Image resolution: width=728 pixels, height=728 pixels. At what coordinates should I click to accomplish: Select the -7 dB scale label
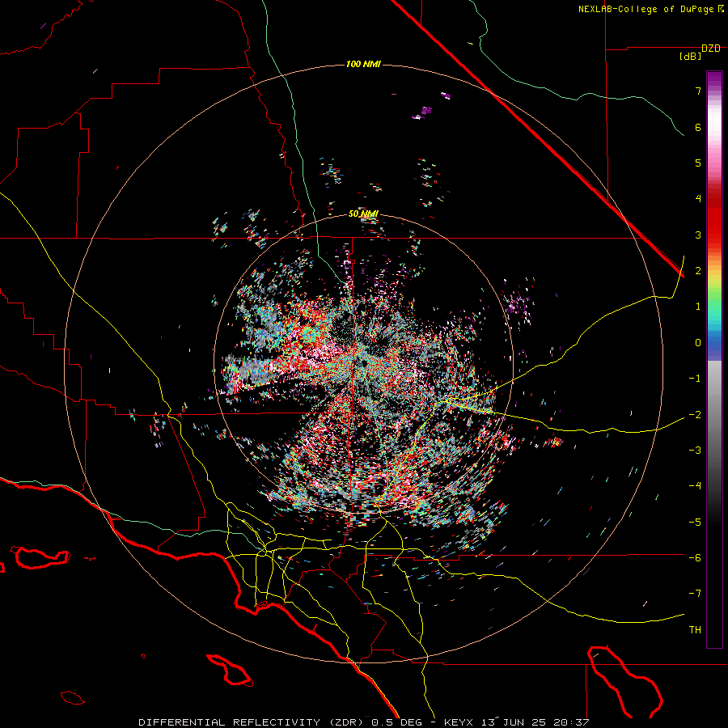pos(695,594)
